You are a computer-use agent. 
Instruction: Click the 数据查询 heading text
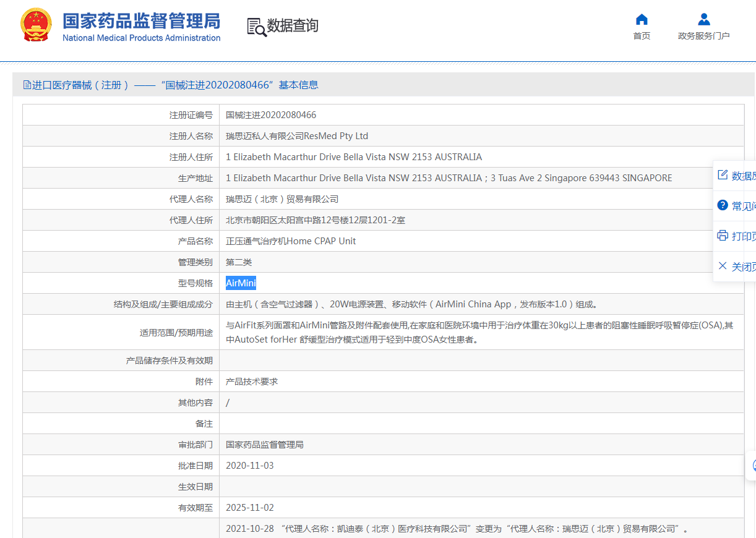click(293, 26)
